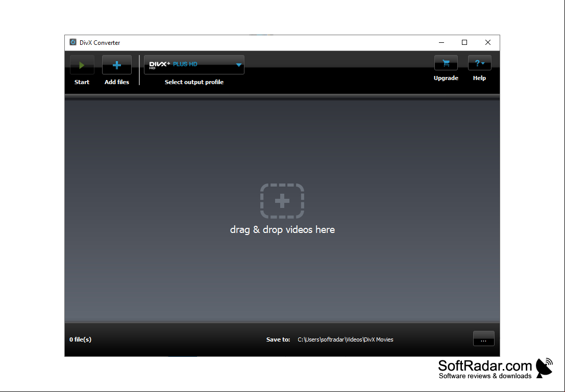Click the "Select output profile" label
The height and width of the screenshot is (392, 565).
tap(194, 82)
